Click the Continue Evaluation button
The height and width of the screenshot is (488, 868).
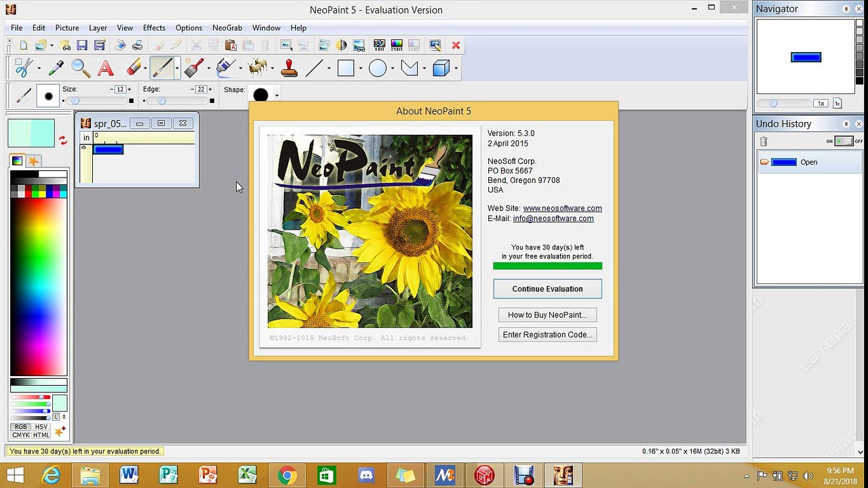(x=547, y=289)
